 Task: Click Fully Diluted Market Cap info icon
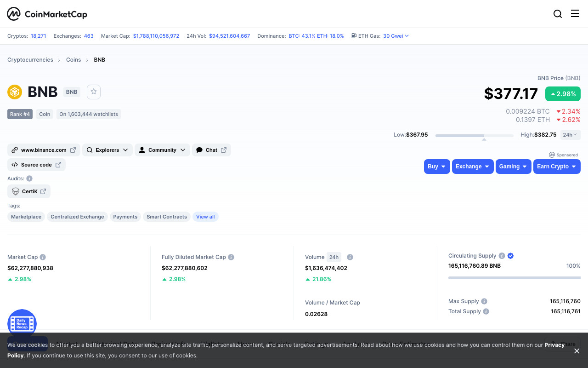point(231,257)
